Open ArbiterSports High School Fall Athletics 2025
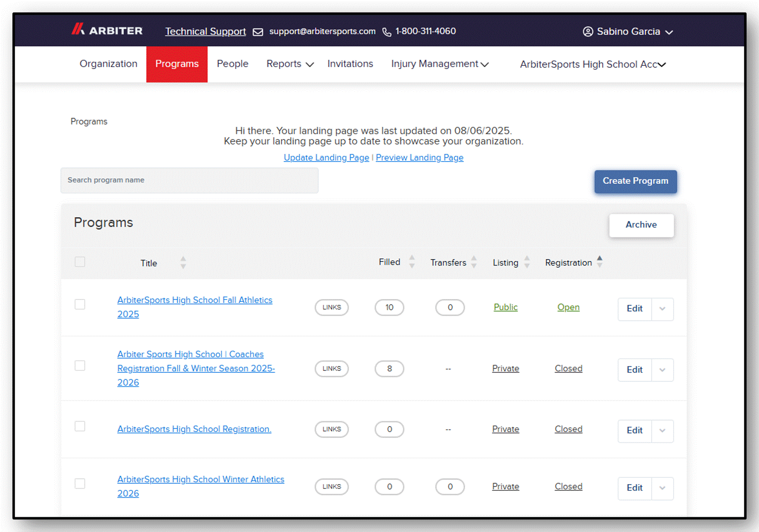759x532 pixels. [195, 307]
